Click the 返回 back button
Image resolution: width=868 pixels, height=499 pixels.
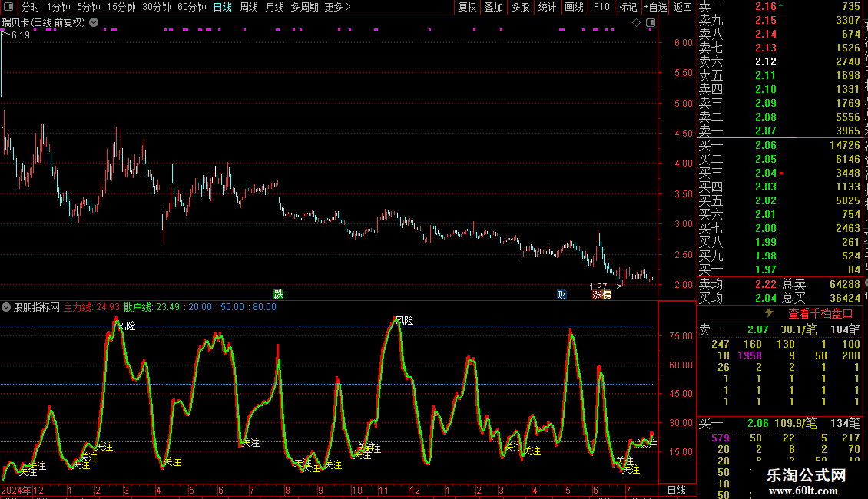[x=683, y=7]
